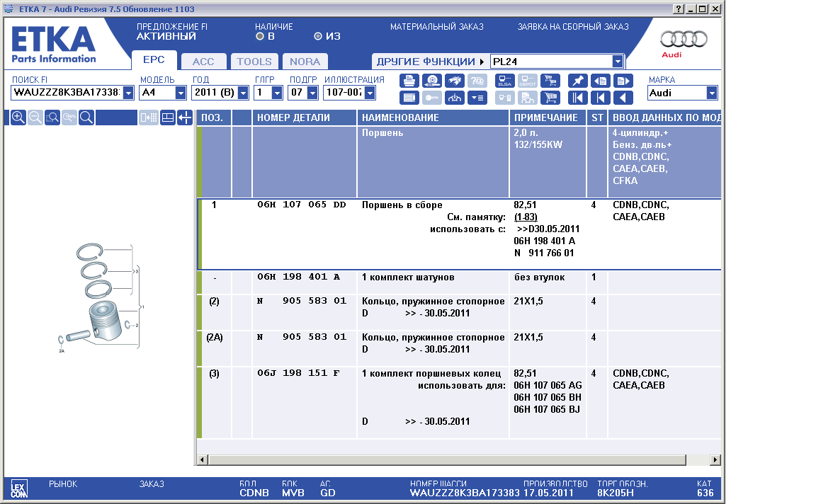The height and width of the screenshot is (504, 816).
Task: Zoom out of the illustration
Action: (x=35, y=118)
